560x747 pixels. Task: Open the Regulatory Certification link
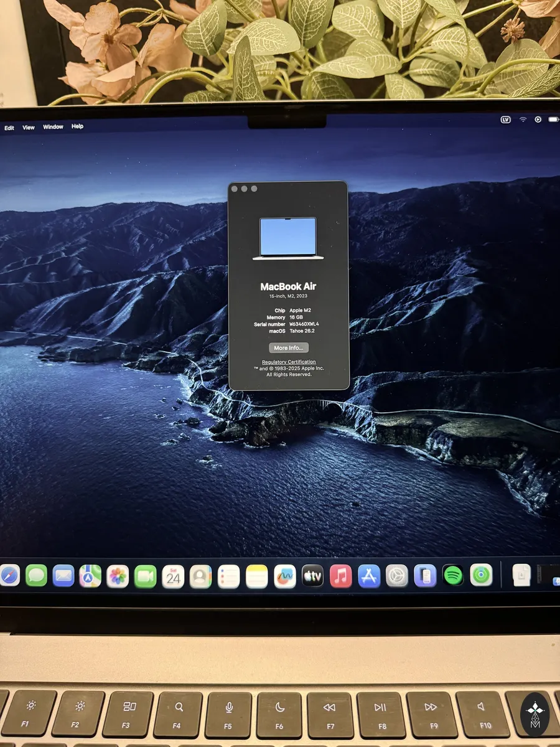coord(289,362)
